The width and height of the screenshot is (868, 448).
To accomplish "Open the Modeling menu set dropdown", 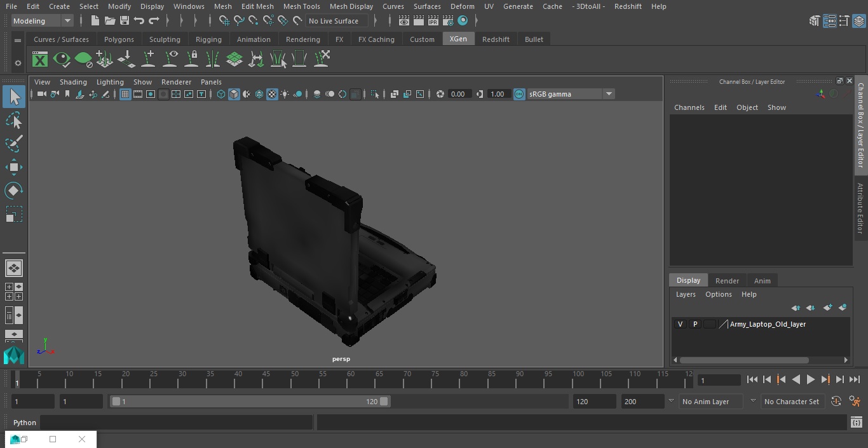I will pyautogui.click(x=42, y=21).
